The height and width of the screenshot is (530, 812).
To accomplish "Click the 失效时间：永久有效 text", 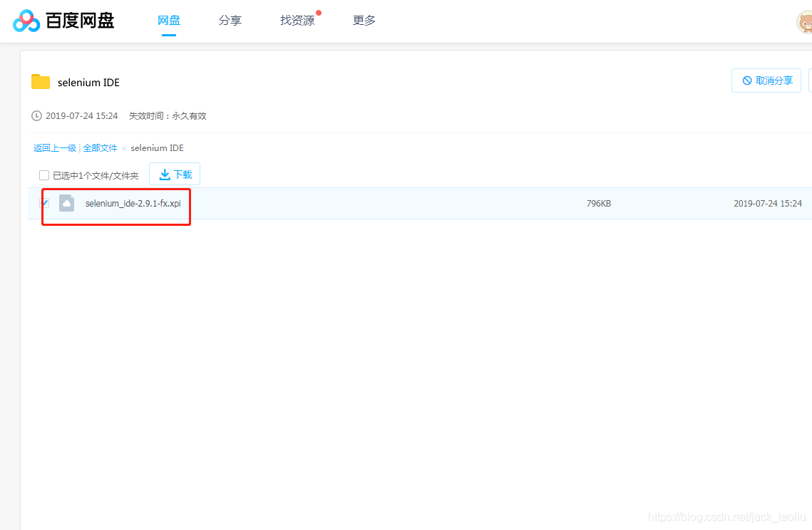I will pyautogui.click(x=168, y=116).
